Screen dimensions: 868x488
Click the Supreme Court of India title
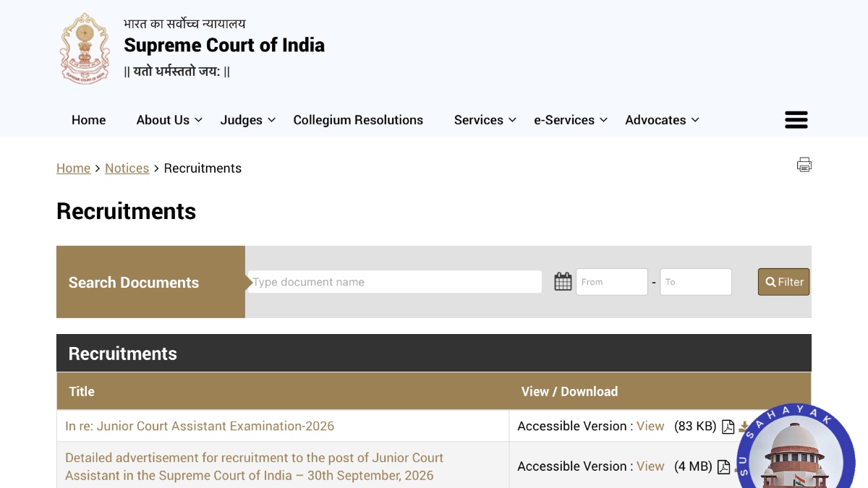[x=224, y=45]
